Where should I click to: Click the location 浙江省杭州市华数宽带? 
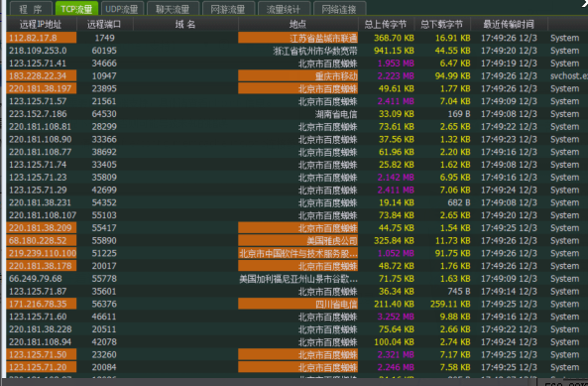[x=315, y=51]
